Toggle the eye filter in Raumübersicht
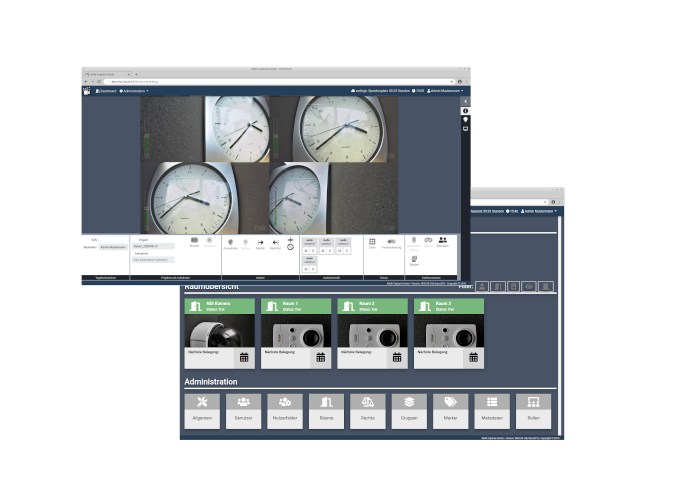Image resolution: width=700 pixels, height=500 pixels. pyautogui.click(x=529, y=286)
